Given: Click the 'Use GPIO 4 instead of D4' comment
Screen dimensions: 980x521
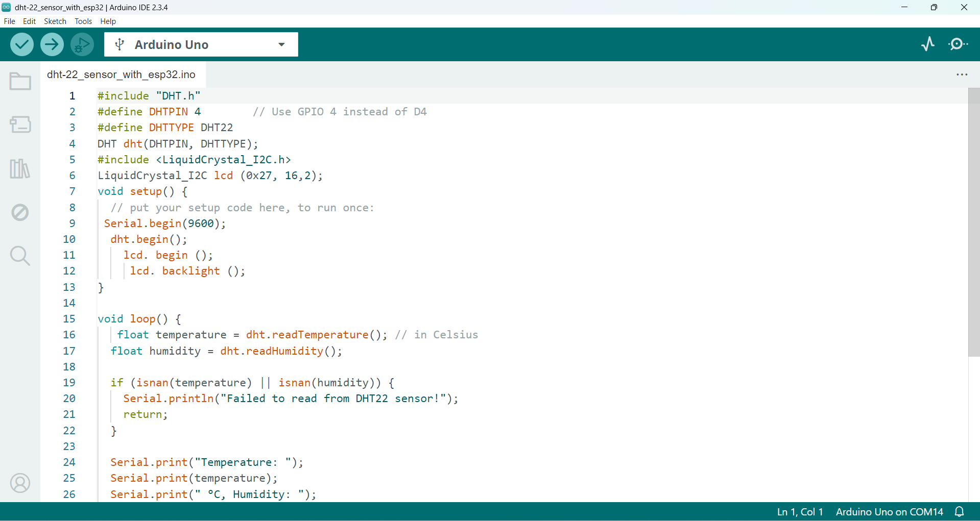Looking at the screenshot, I should coord(340,112).
